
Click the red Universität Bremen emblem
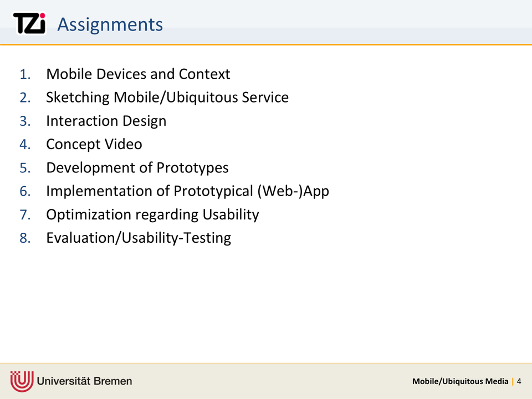22,381
